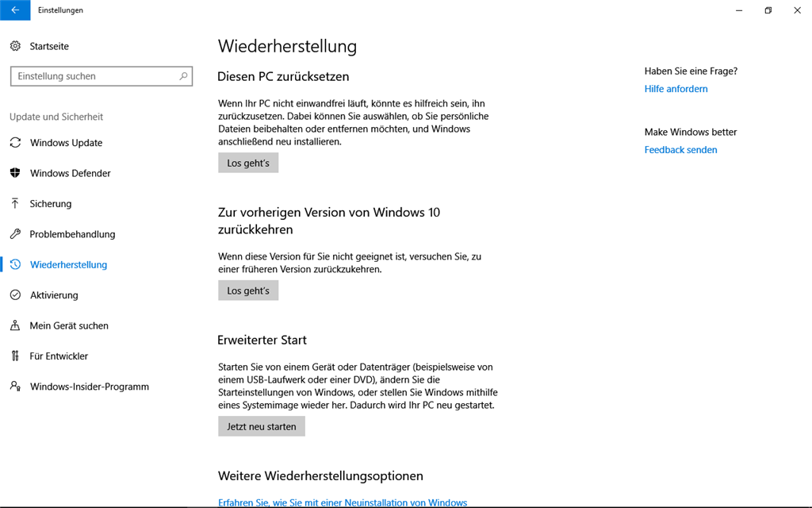Click the Erweiterter Start heading
812x508 pixels.
(x=262, y=340)
